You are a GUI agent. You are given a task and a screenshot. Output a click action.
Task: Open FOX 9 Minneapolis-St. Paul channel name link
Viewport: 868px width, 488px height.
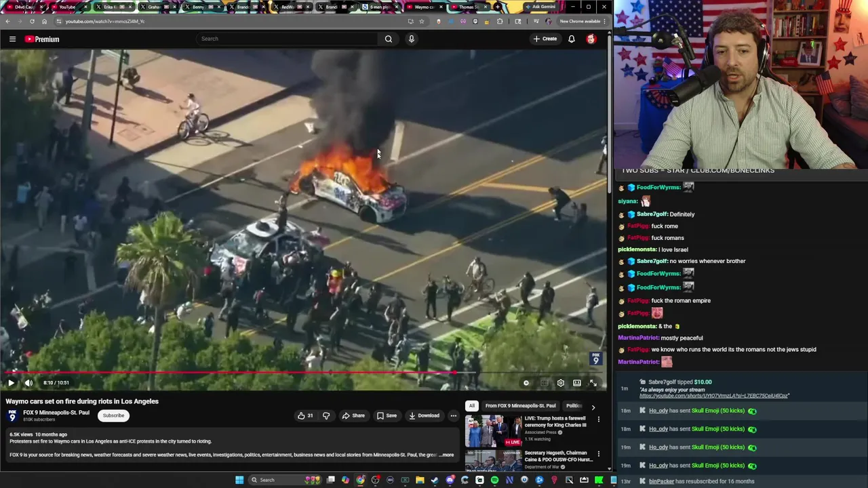(x=56, y=413)
